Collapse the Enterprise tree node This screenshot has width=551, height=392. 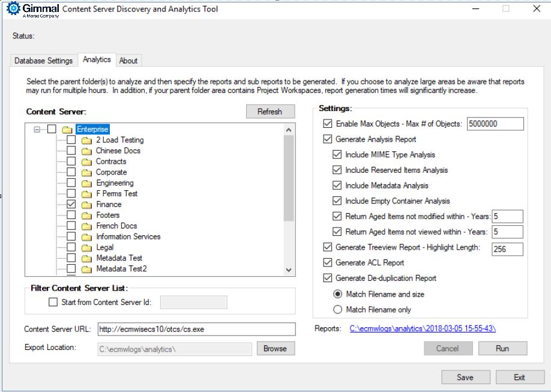pos(37,129)
